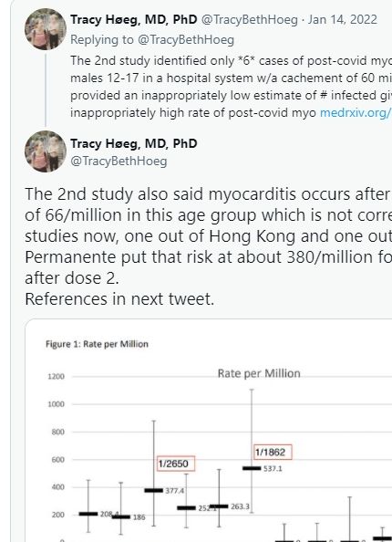Screen dimensions: 392x542
Task: Click the reply tweet text about 6 cases
Action: pos(231,87)
